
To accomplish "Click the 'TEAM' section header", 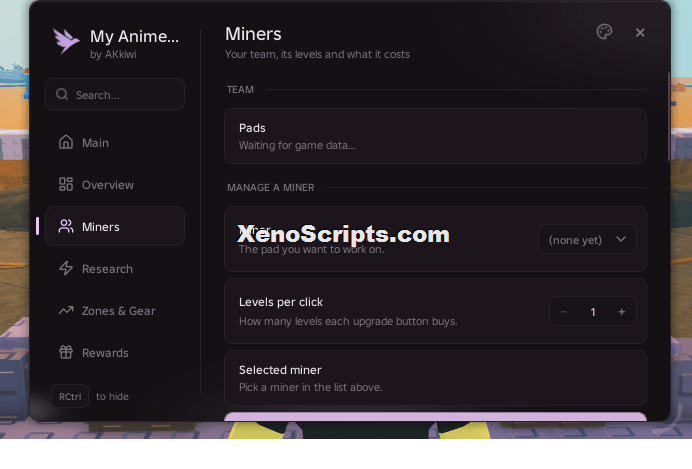I will [240, 90].
